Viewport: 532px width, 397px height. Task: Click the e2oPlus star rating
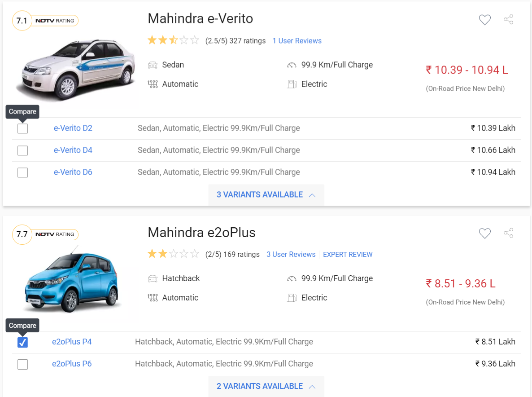pos(174,254)
